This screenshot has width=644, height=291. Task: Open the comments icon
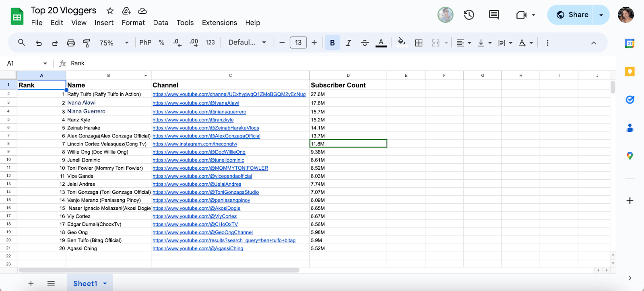tap(494, 15)
